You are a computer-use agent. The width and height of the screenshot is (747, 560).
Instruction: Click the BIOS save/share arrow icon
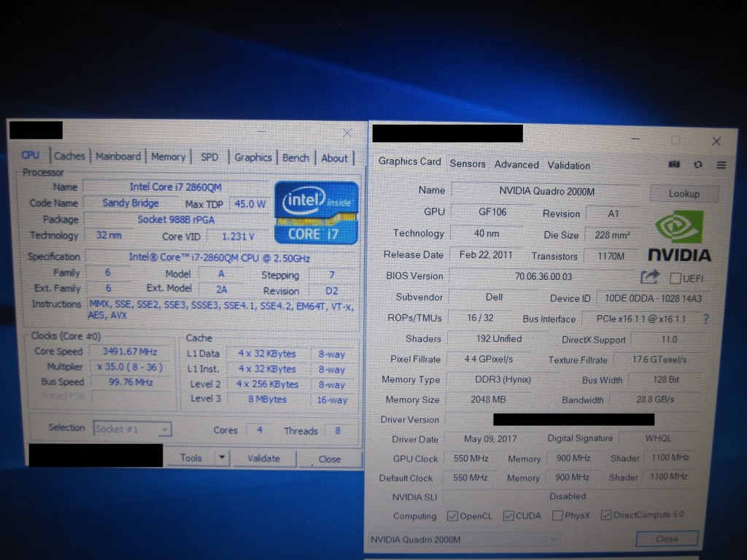coord(649,276)
